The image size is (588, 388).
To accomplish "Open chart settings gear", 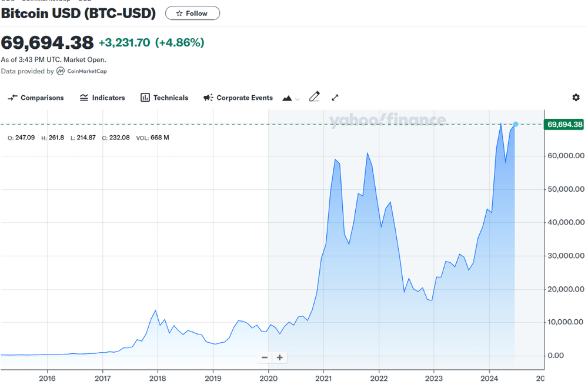I will pyautogui.click(x=576, y=98).
